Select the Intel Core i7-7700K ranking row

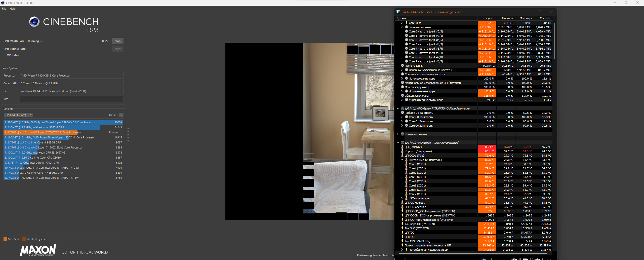(63, 163)
